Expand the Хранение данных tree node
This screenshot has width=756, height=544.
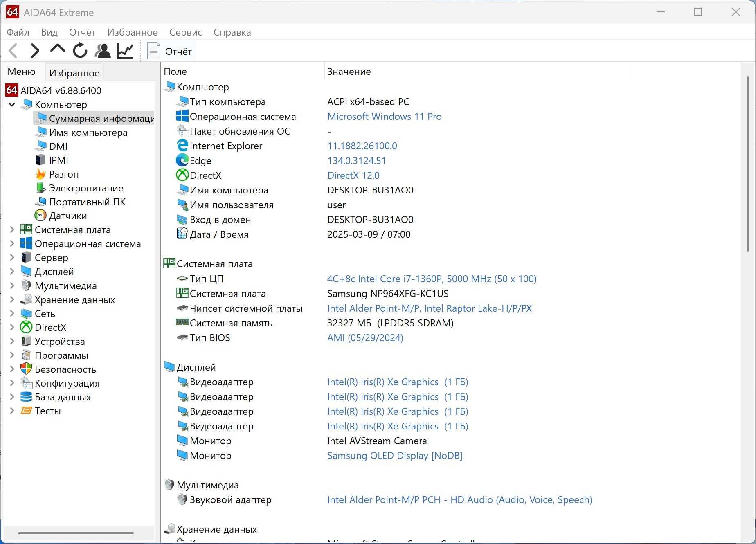[x=12, y=299]
